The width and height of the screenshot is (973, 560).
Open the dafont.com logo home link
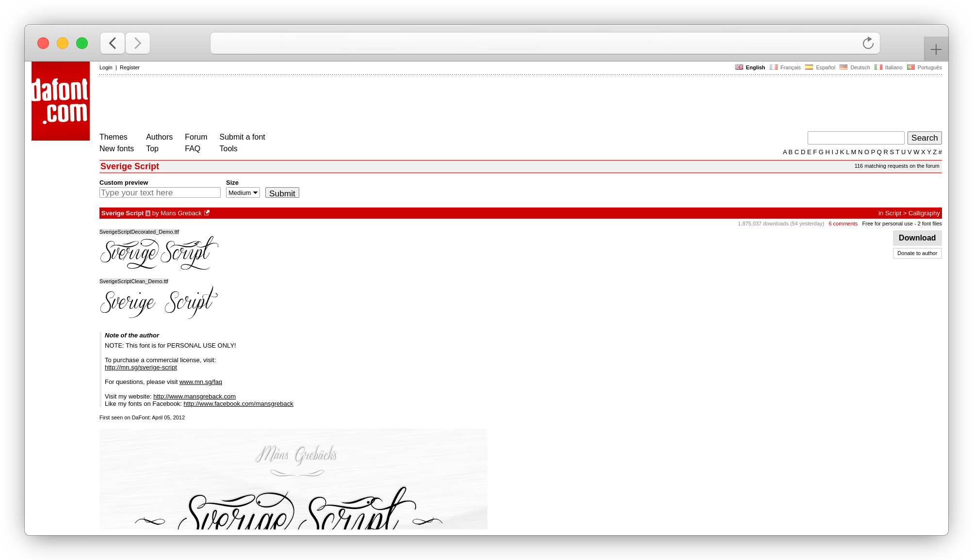coord(61,101)
